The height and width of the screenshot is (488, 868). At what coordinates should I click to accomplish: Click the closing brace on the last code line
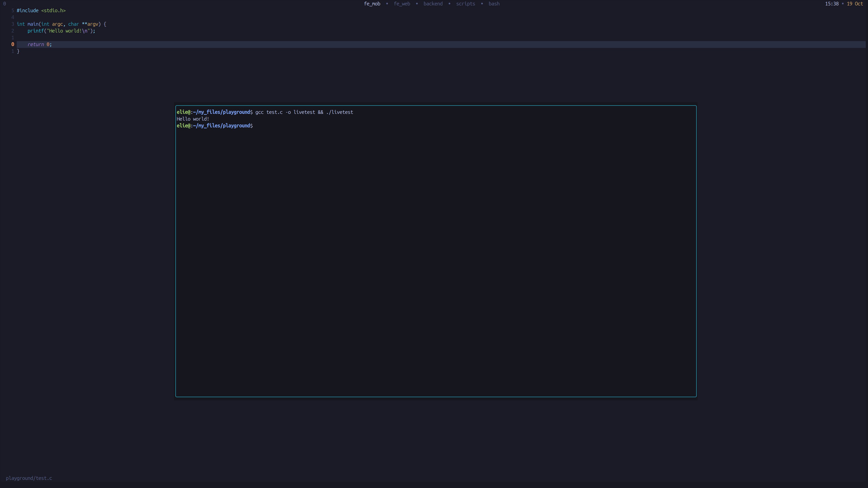(18, 51)
